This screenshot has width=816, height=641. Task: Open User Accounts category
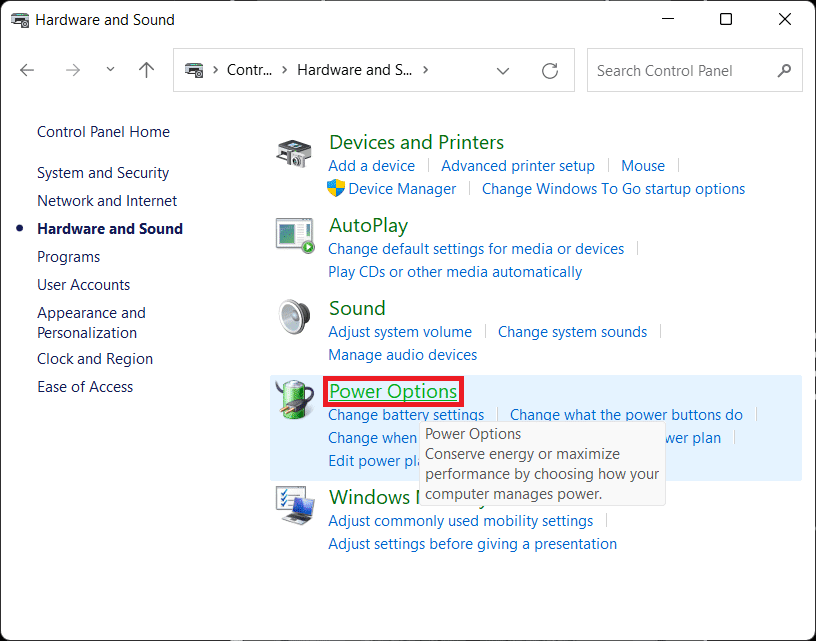pos(84,285)
